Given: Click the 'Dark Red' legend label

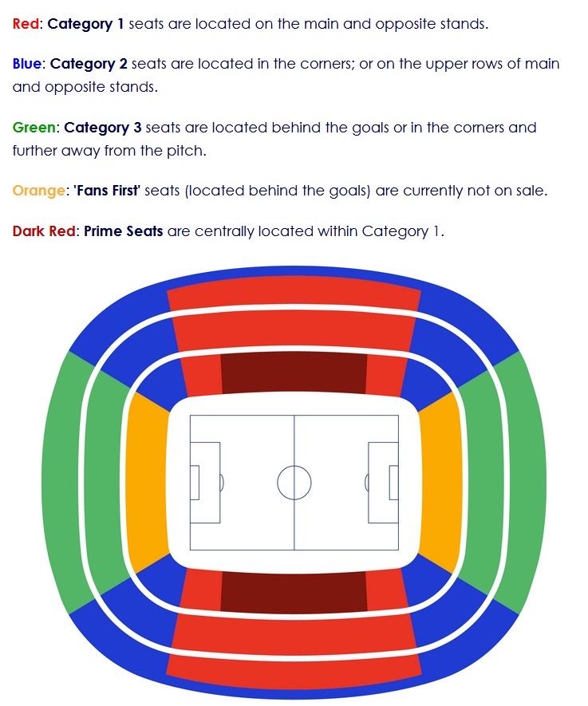Looking at the screenshot, I should click(x=44, y=231).
